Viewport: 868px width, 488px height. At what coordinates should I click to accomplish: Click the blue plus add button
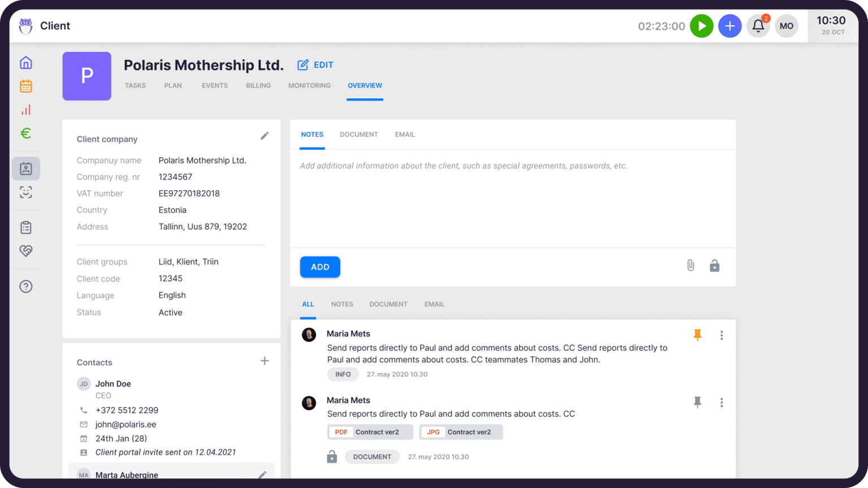pos(730,26)
